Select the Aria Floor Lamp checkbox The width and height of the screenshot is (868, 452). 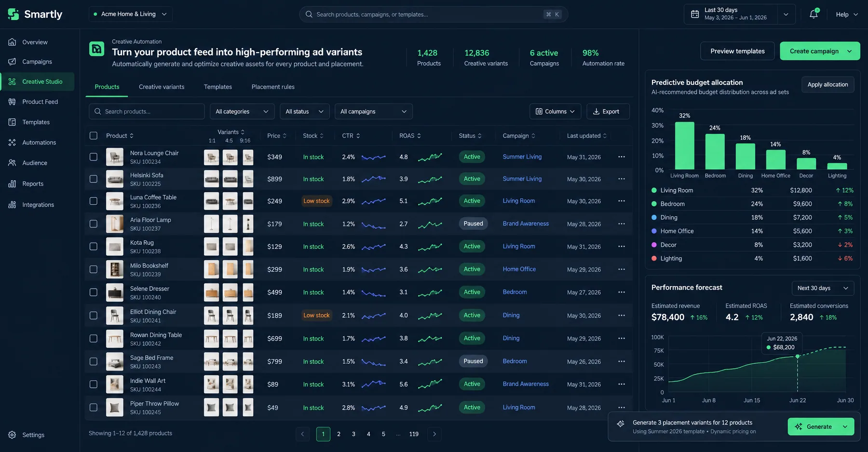tap(94, 224)
